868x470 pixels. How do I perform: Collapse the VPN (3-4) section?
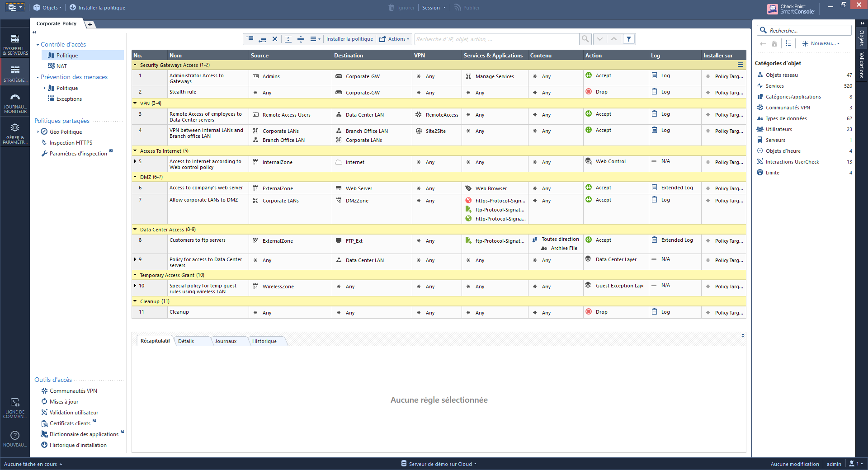135,103
